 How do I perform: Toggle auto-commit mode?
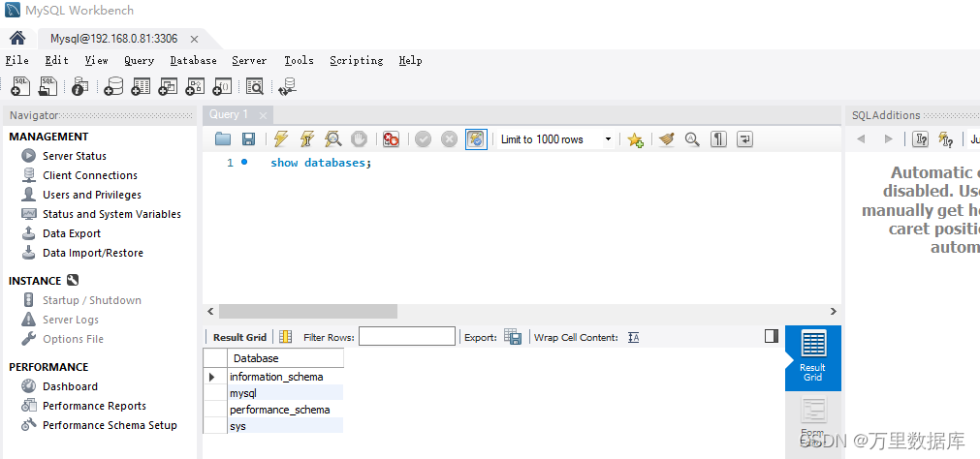pos(476,139)
